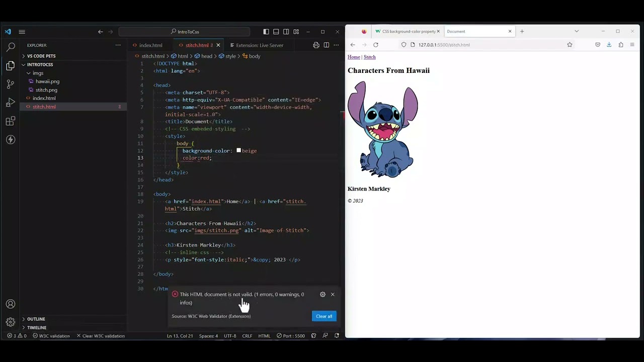Open the Firefox application menu
The height and width of the screenshot is (362, 644).
pos(632,45)
